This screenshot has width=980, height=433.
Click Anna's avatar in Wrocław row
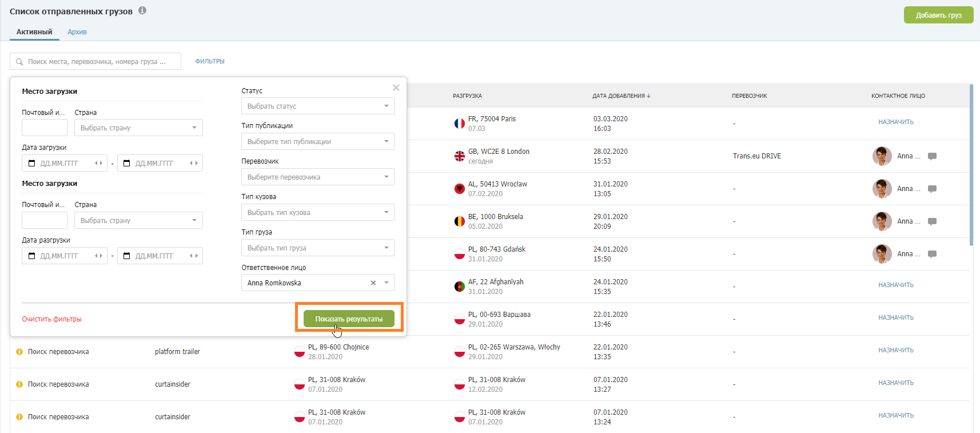[x=882, y=188]
